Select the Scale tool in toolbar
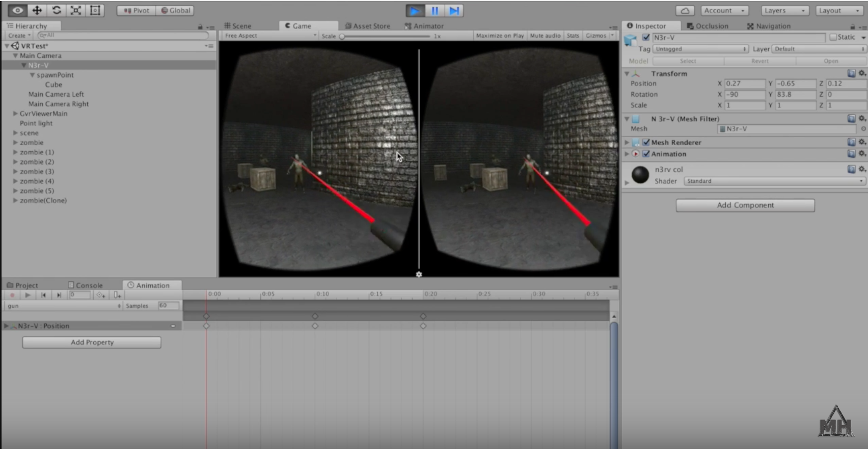 point(76,10)
